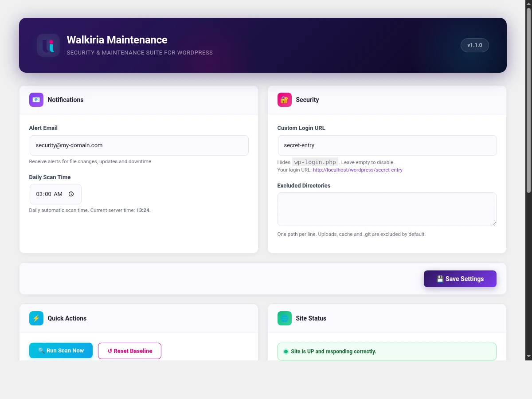
Task: Click the Walkiria Maintenance logo icon
Action: point(48,45)
